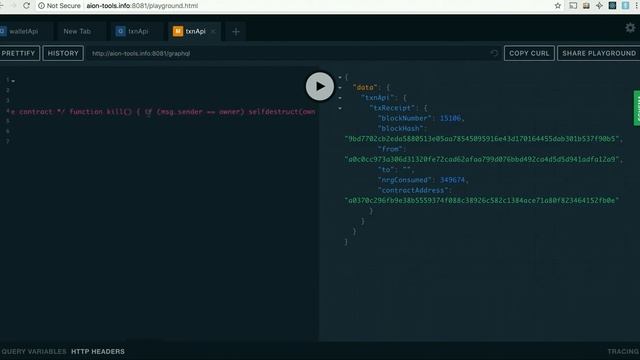The width and height of the screenshot is (640, 360).
Task: Collapse the "txnApi" JSON node
Action: (340, 98)
